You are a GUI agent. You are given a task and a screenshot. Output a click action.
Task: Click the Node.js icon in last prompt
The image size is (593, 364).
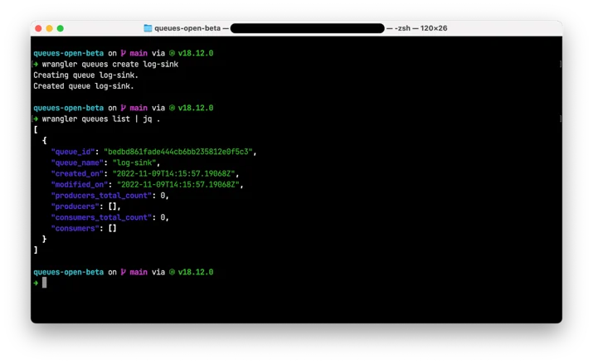pyautogui.click(x=172, y=272)
